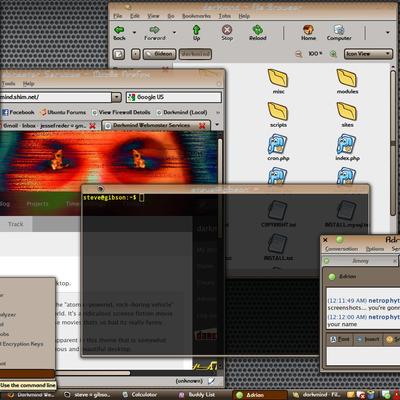
Task: Click the file manager vertical scrollbar
Action: point(393,143)
